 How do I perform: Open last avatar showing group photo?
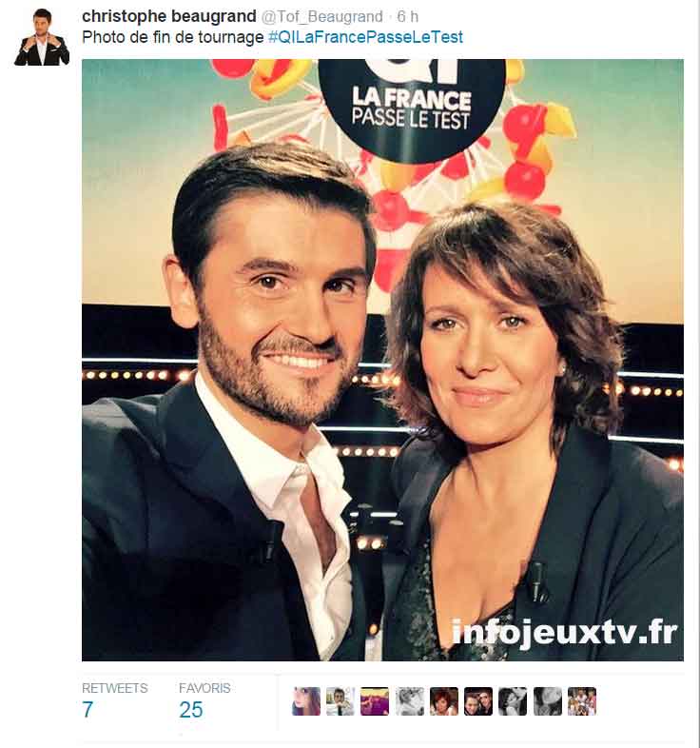582,701
